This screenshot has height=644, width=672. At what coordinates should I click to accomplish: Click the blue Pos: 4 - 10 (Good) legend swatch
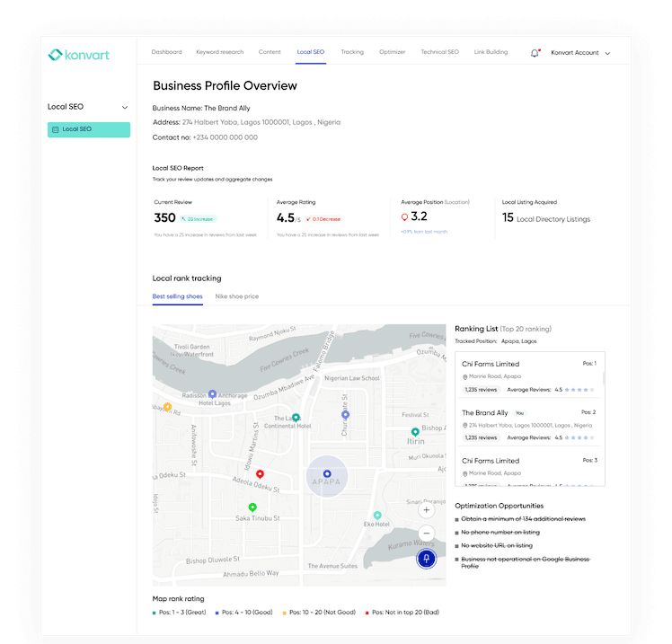coord(217,613)
